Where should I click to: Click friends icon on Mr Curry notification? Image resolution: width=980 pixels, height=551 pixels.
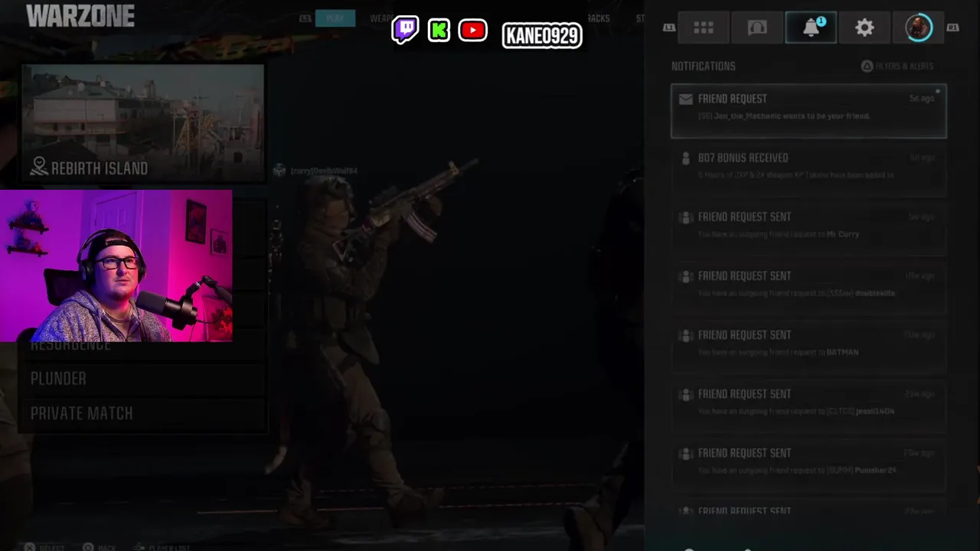[x=686, y=217]
